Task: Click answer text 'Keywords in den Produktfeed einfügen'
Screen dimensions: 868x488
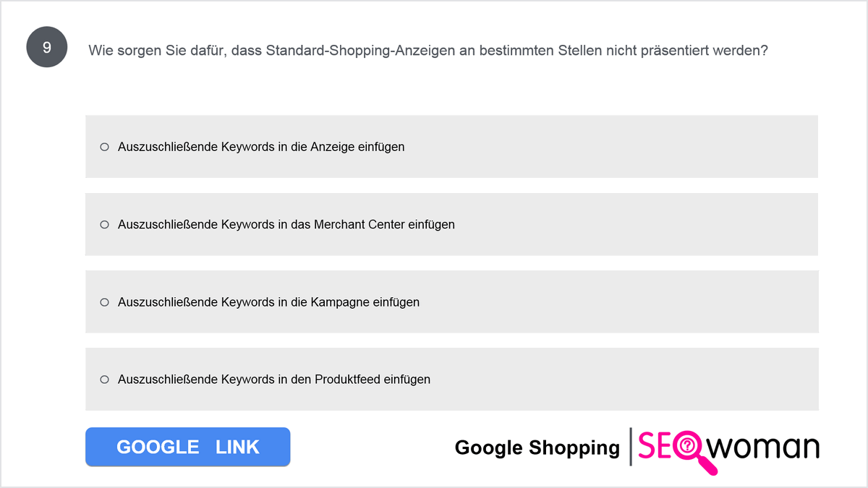Action: point(325,379)
